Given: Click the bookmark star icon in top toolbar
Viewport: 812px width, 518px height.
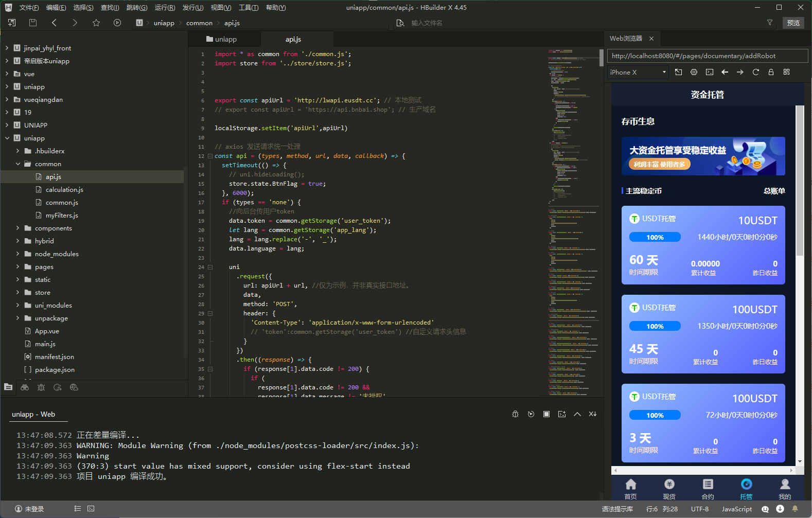Looking at the screenshot, I should (x=96, y=23).
